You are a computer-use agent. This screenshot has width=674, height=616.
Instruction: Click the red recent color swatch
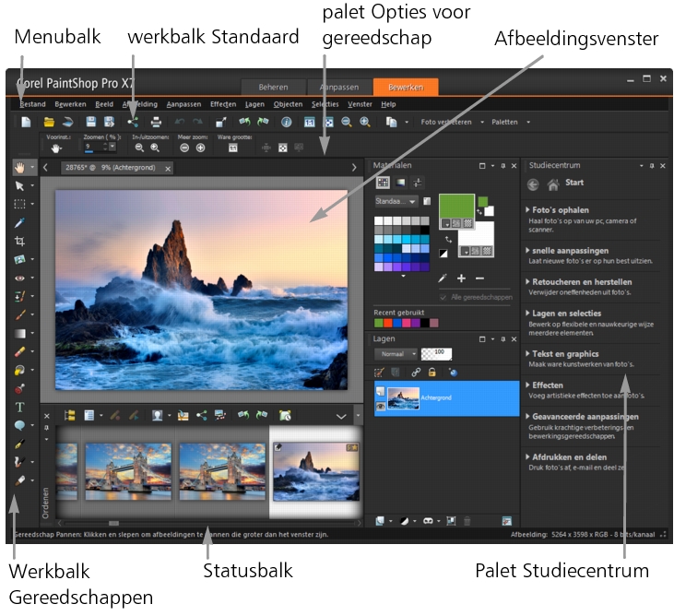(x=388, y=324)
